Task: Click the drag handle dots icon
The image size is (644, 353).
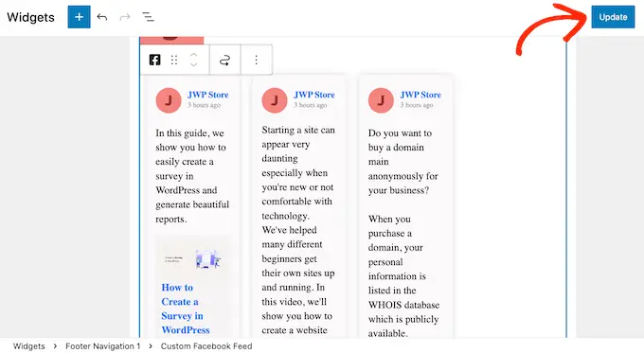Action: click(174, 60)
